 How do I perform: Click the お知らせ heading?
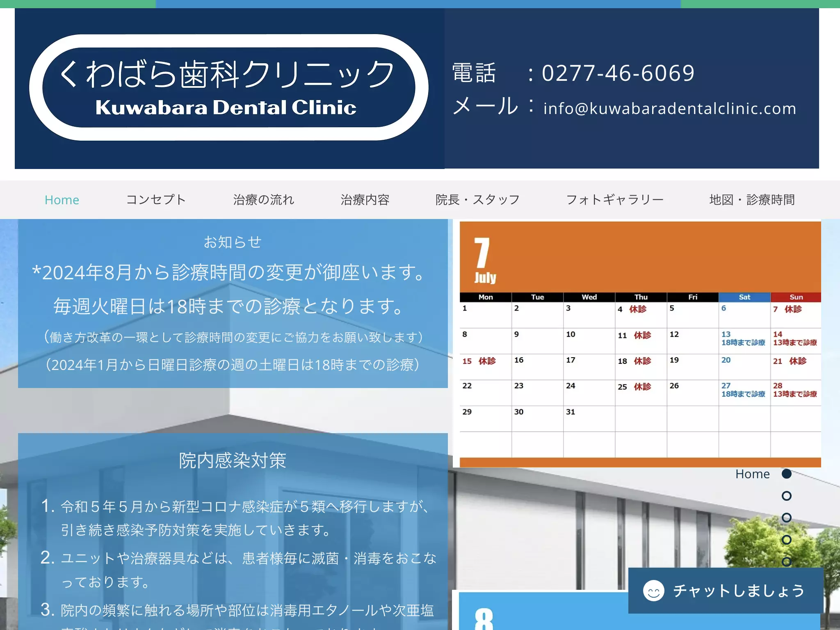[233, 242]
